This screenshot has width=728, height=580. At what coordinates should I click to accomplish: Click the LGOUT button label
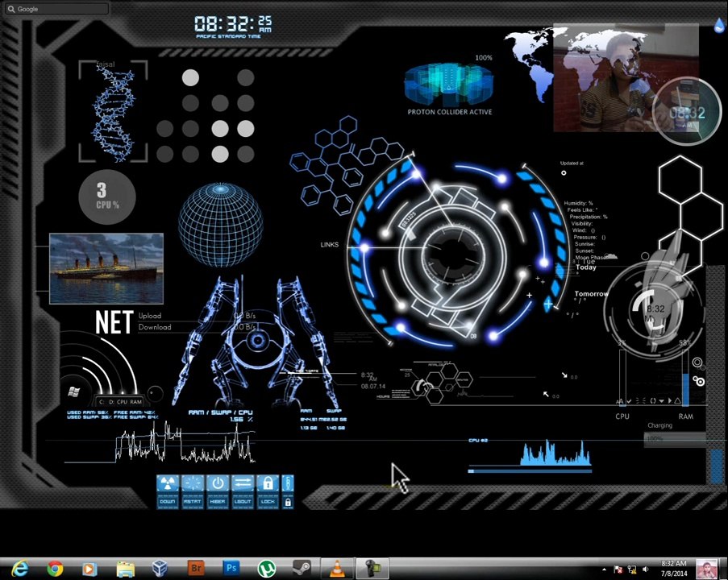click(x=243, y=502)
